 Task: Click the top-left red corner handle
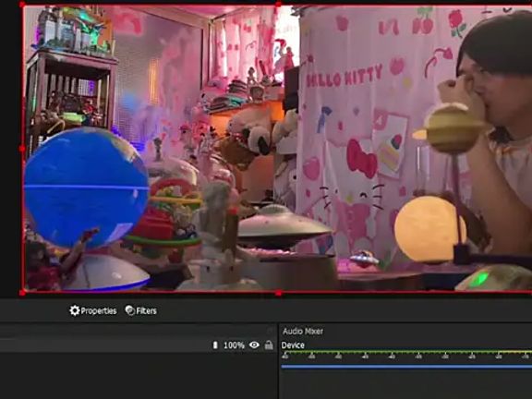(x=22, y=5)
